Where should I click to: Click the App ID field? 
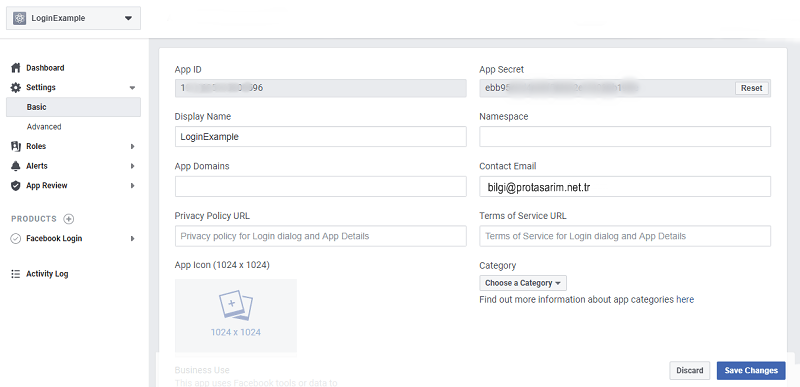pyautogui.click(x=320, y=88)
